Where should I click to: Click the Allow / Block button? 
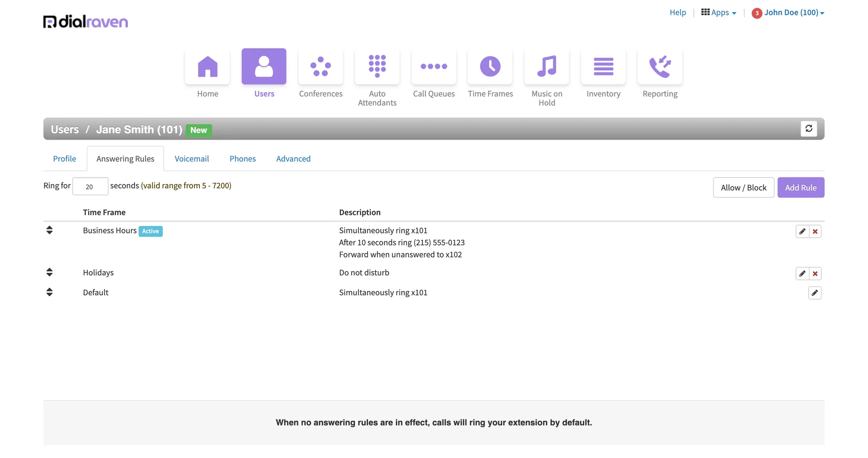click(x=743, y=187)
